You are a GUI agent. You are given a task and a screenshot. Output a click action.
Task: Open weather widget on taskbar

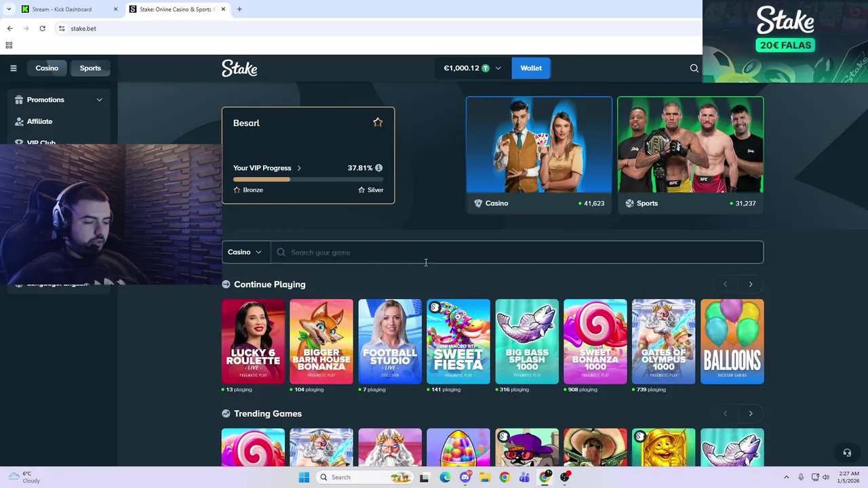tap(24, 477)
